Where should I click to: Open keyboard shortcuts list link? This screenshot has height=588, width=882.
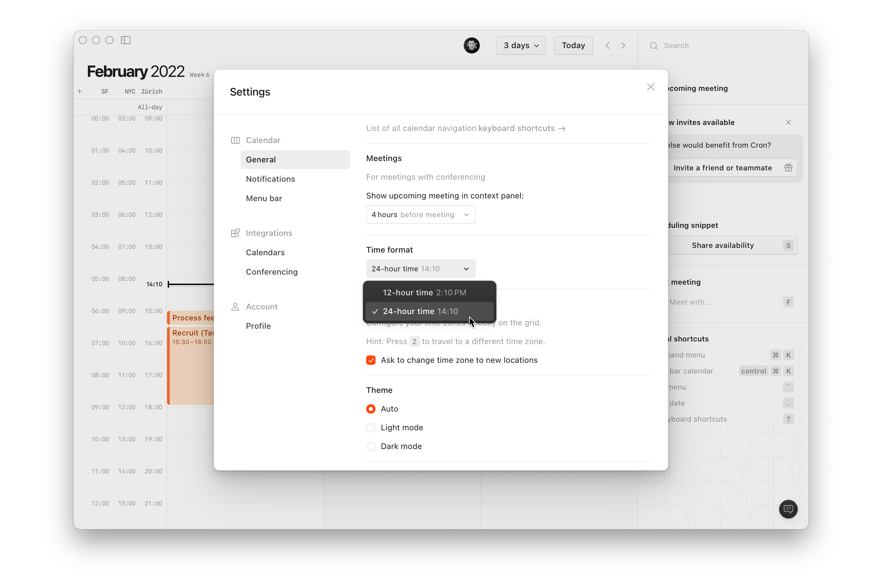[x=522, y=128]
